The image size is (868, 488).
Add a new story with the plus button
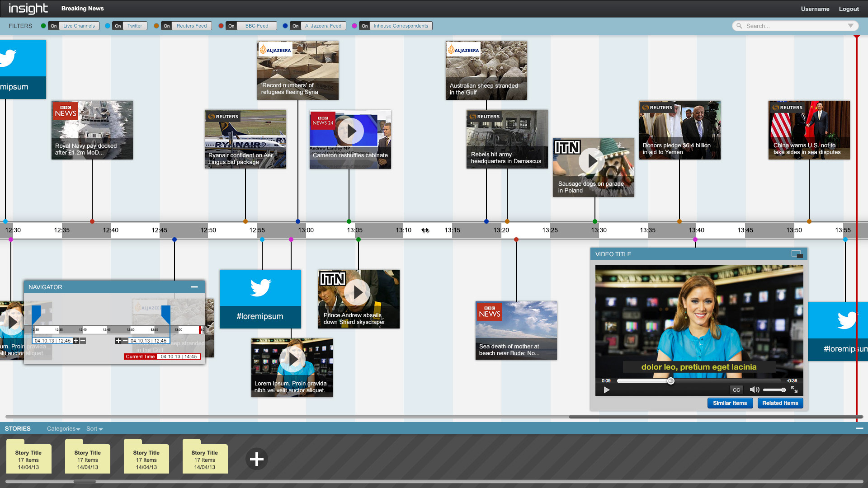tap(257, 459)
